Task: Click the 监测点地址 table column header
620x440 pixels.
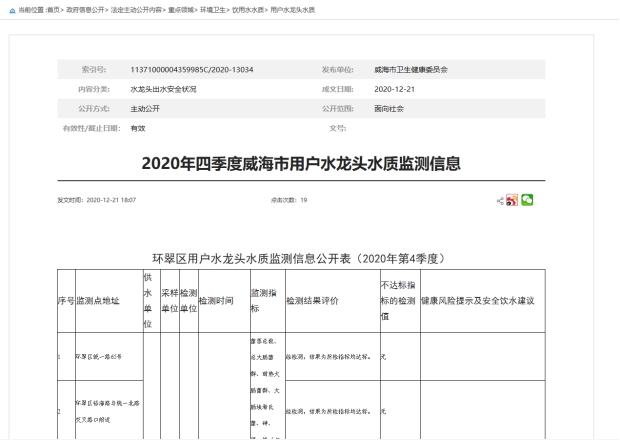Action: click(x=98, y=300)
